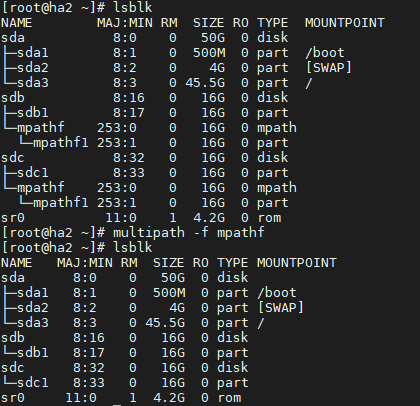The width and height of the screenshot is (420, 406).
Task: Click 'sdc1' entry in second listing
Action: 33,383
